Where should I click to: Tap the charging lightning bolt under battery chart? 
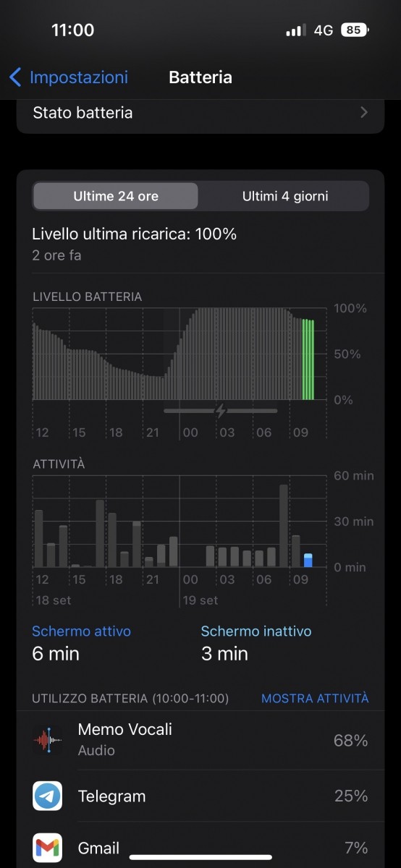(x=221, y=411)
